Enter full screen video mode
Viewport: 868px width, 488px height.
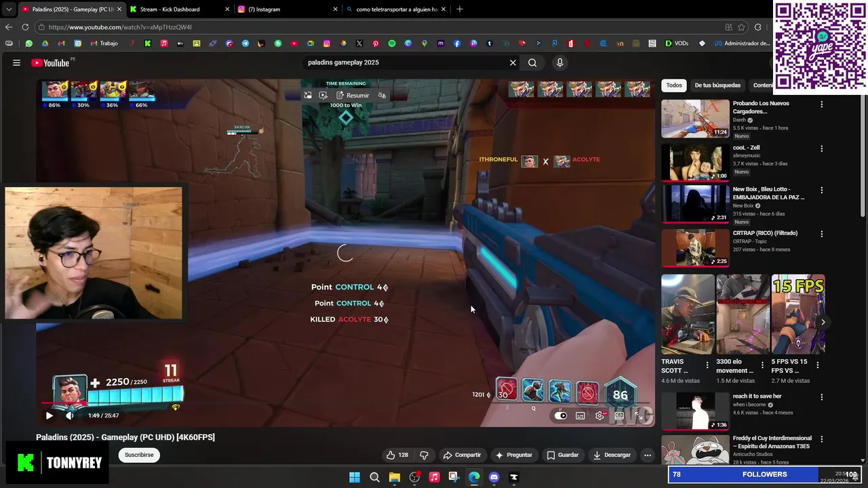pos(639,415)
